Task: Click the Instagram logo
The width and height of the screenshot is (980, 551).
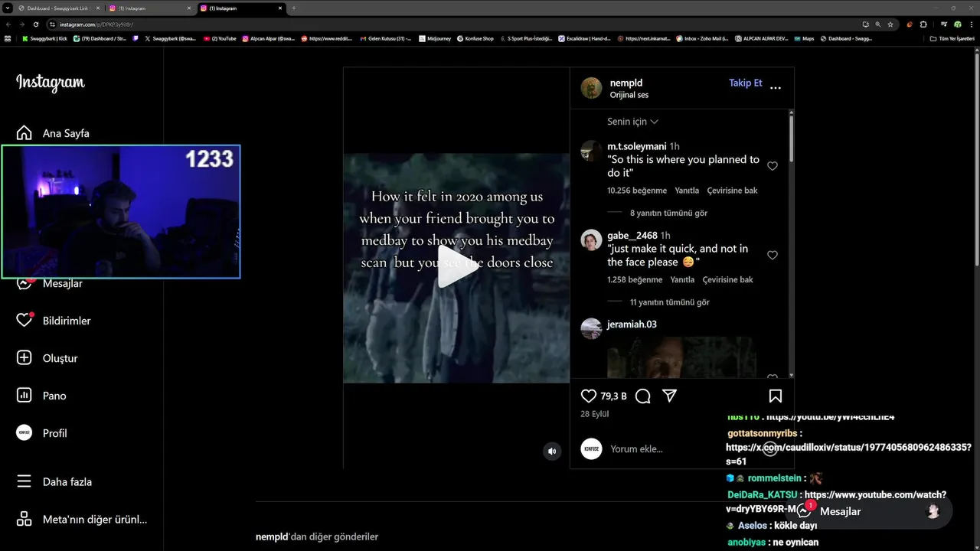Action: point(51,83)
